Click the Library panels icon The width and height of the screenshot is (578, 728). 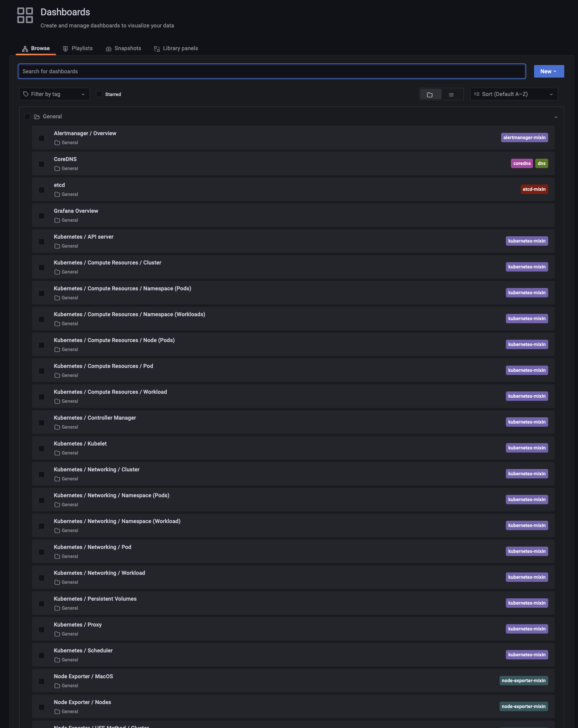click(157, 49)
